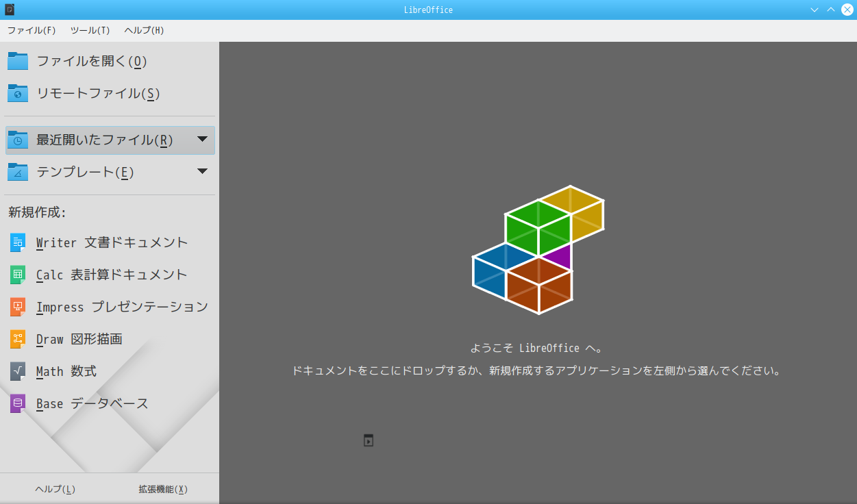Screen dimensions: 857x504
Task: Expand the 最近開いたファイル dropdown arrow
Action: 203,139
